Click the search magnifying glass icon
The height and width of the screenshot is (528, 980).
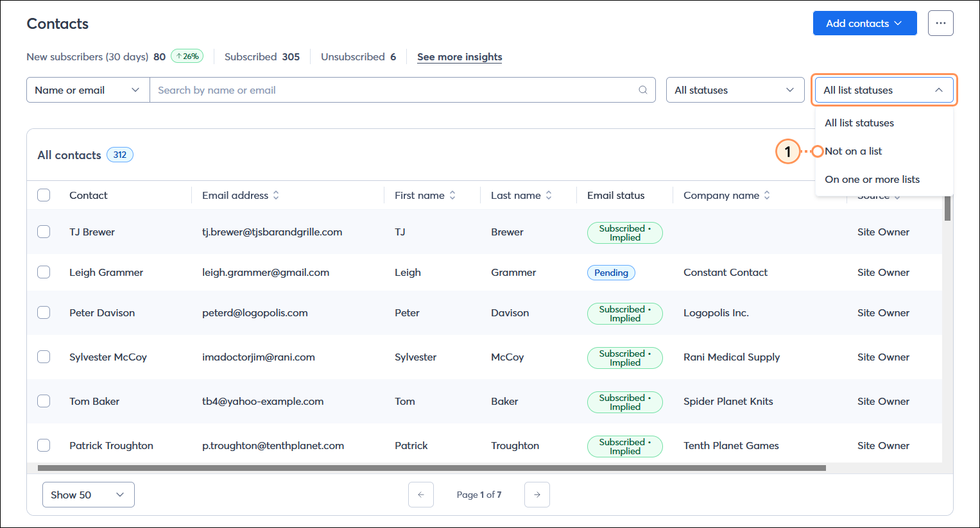click(x=642, y=90)
